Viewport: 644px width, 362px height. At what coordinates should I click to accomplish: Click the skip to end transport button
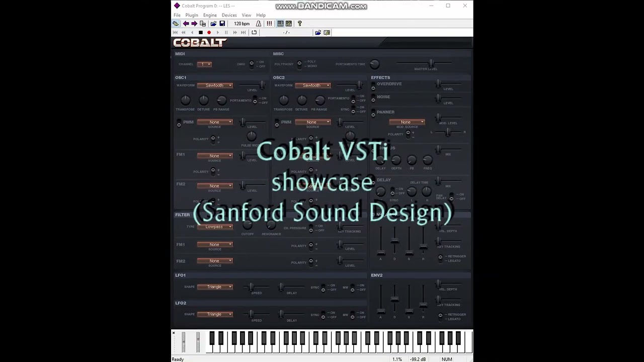coord(243,33)
